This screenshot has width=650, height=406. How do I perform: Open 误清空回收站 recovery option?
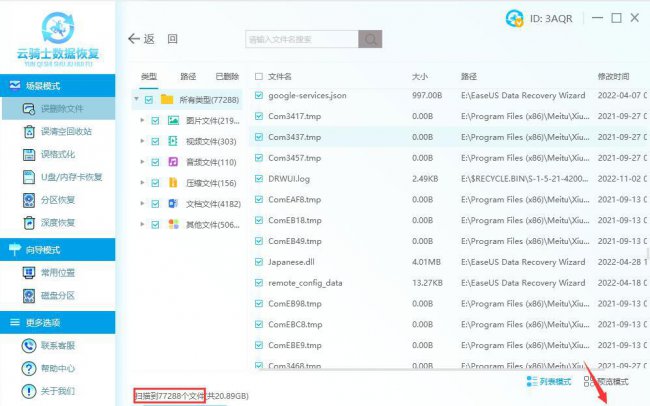tap(58, 131)
